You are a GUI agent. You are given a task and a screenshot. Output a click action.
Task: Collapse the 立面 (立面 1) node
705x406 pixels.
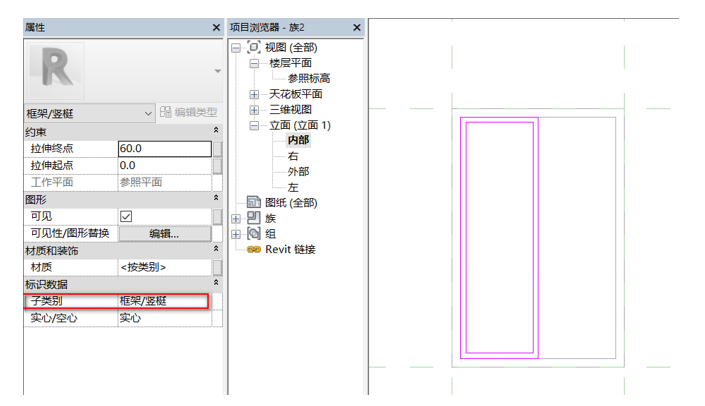pos(254,125)
